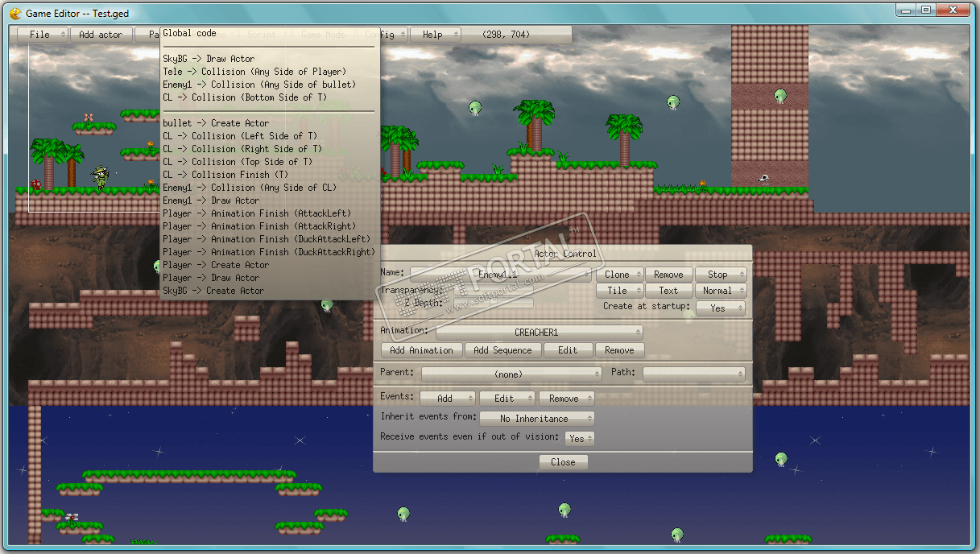Toggle Create at startup Yes option
980x554 pixels.
pyautogui.click(x=718, y=308)
